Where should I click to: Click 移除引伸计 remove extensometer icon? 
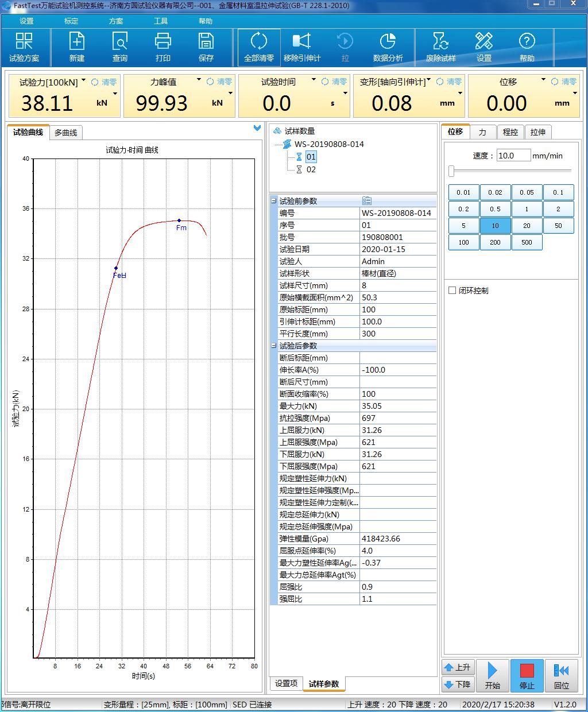click(x=302, y=47)
